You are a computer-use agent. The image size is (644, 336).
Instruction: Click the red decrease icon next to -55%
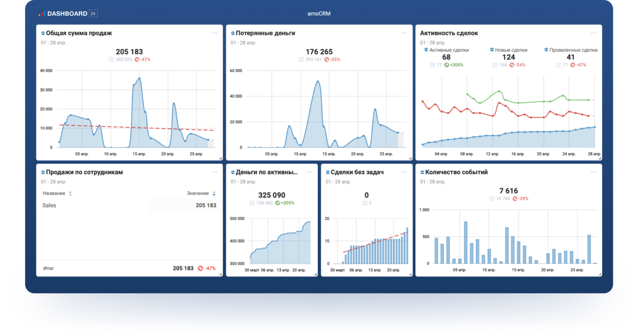[x=327, y=60]
